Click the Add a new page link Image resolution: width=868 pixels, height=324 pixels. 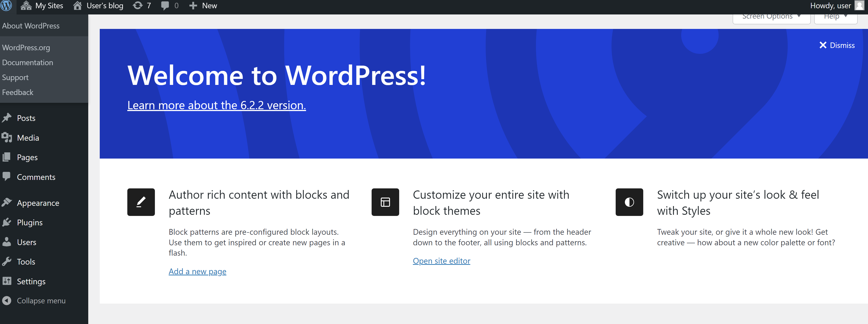point(197,271)
